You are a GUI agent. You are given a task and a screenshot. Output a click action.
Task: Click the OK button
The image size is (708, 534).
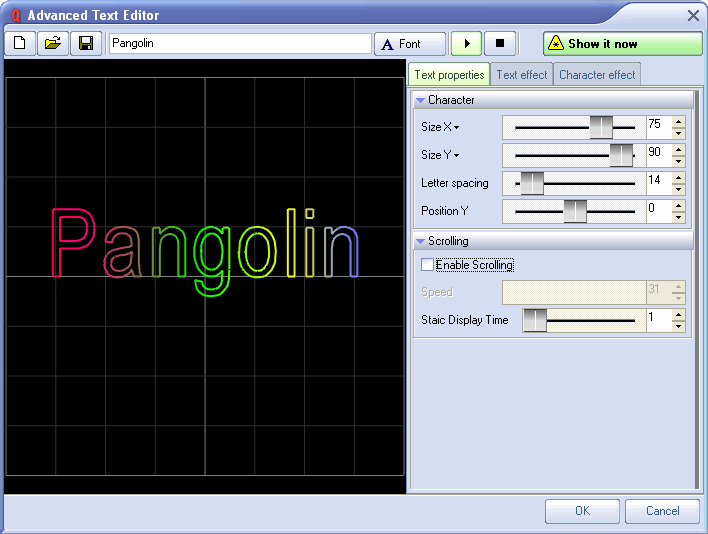(x=582, y=511)
